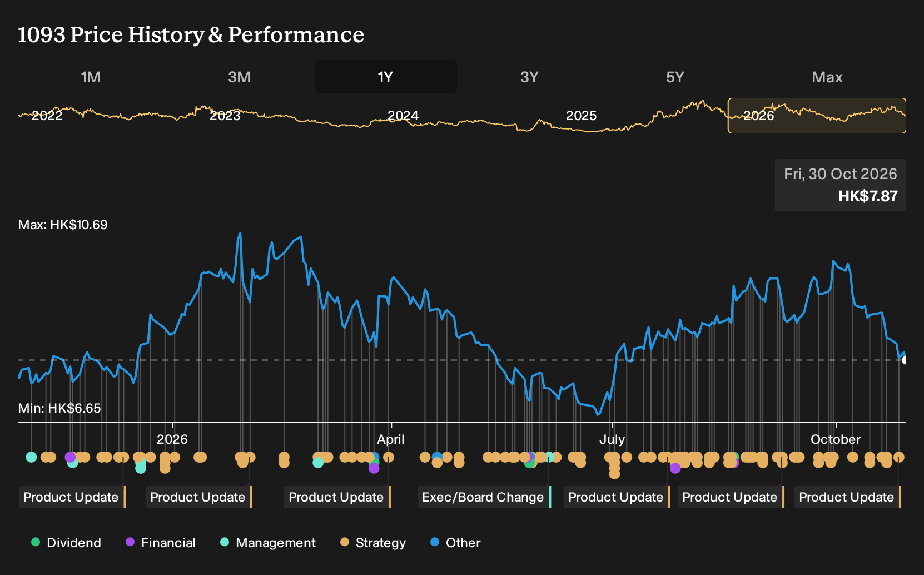The image size is (924, 575).
Task: Click 2022 on the overview mini chart
Action: click(x=47, y=116)
